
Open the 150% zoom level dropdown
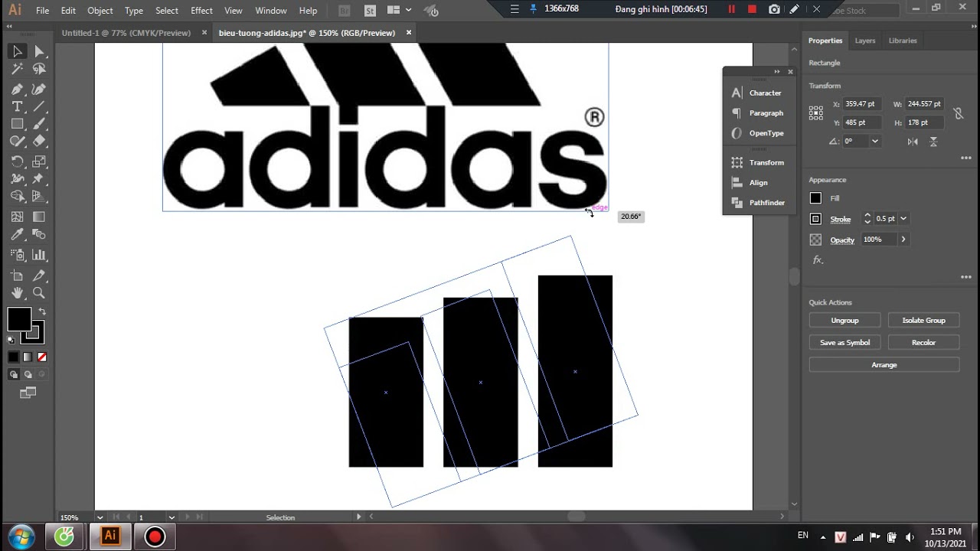tap(100, 517)
